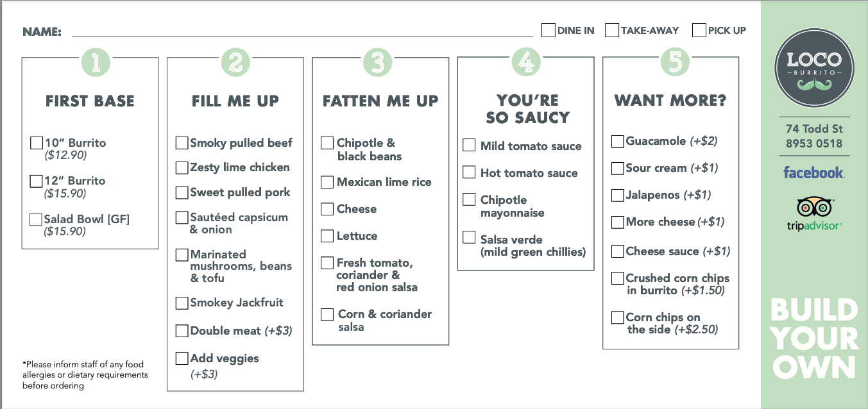Screen dimensions: 868x409
Task: Check the Chipotle mayonnaise sauce box
Action: pyautogui.click(x=469, y=200)
